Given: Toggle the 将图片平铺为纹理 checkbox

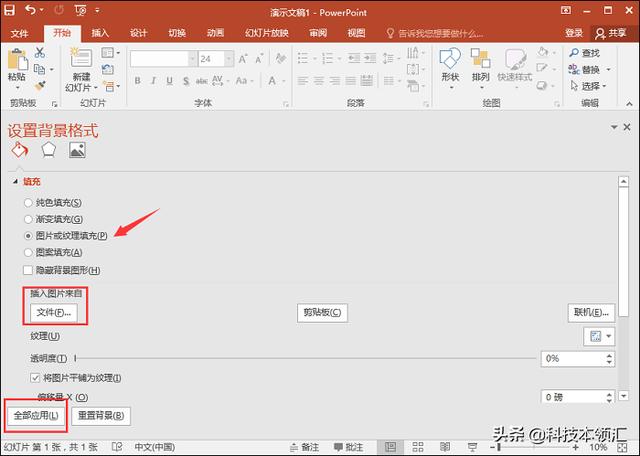Looking at the screenshot, I should coord(36,378).
